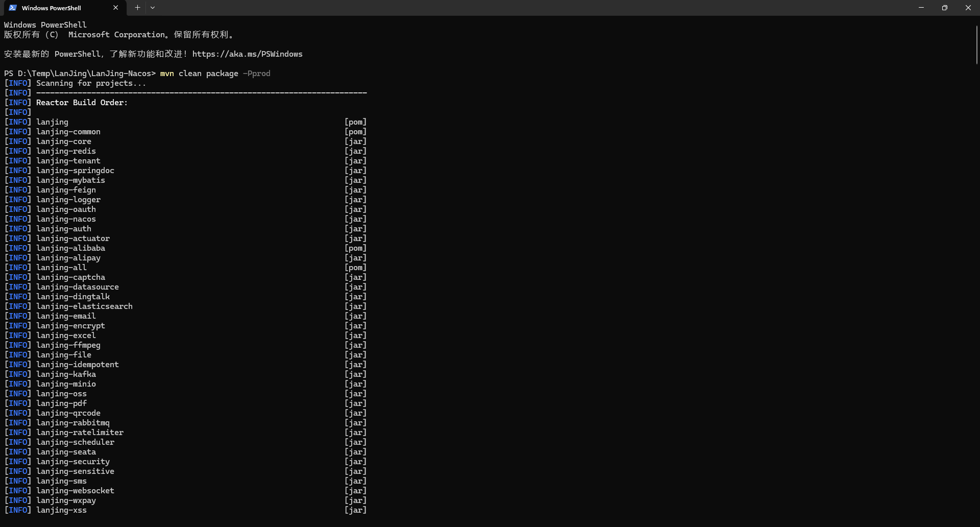Minimize the terminal window

tap(921, 8)
